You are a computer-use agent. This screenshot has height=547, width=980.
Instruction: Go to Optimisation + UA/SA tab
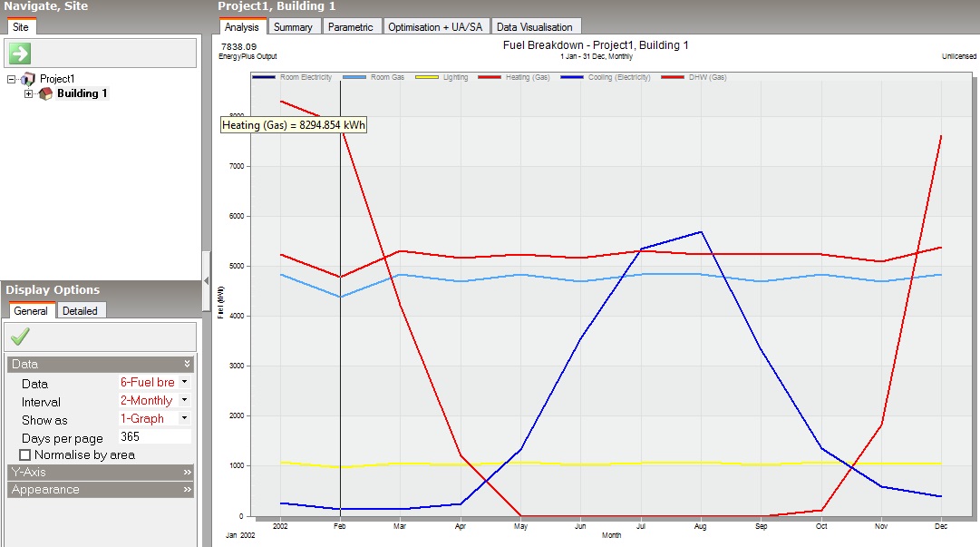point(436,27)
